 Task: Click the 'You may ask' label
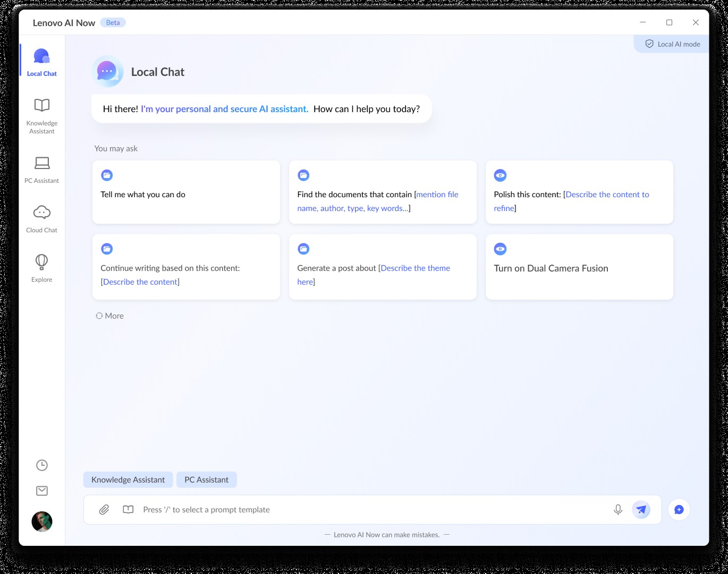click(x=116, y=149)
